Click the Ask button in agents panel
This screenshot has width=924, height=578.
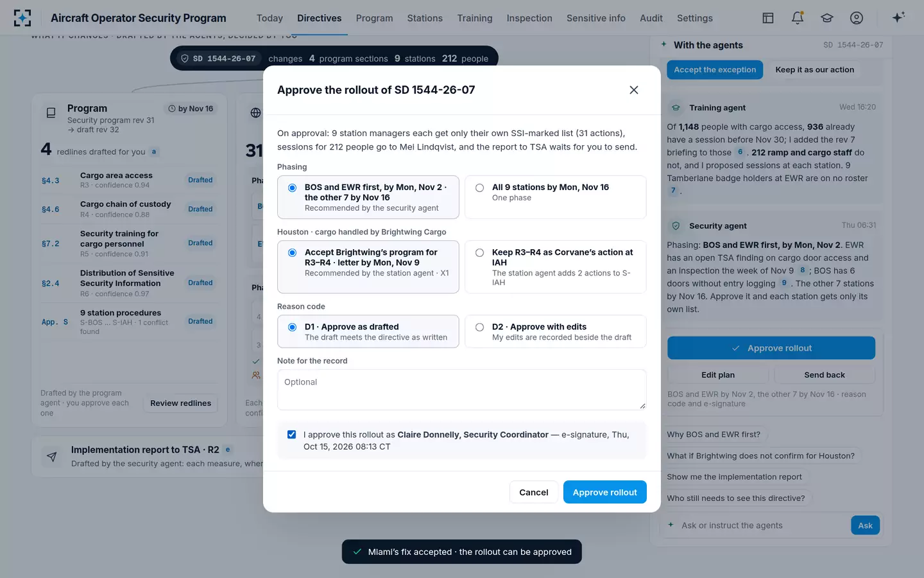click(866, 525)
